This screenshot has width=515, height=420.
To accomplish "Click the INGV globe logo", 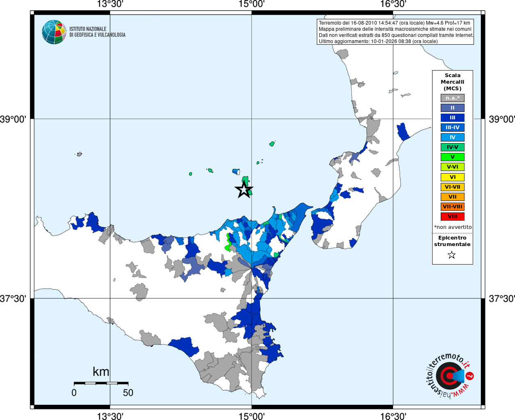I will coord(54,32).
